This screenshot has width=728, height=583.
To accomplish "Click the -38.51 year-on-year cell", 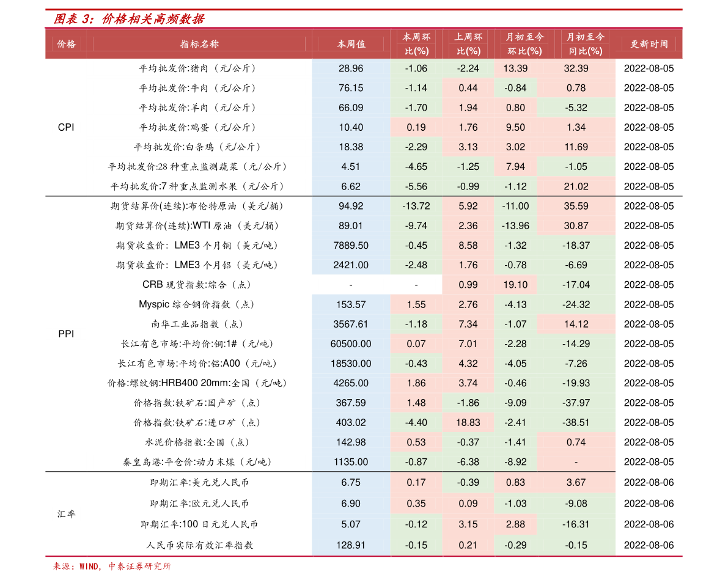I will (x=576, y=422).
